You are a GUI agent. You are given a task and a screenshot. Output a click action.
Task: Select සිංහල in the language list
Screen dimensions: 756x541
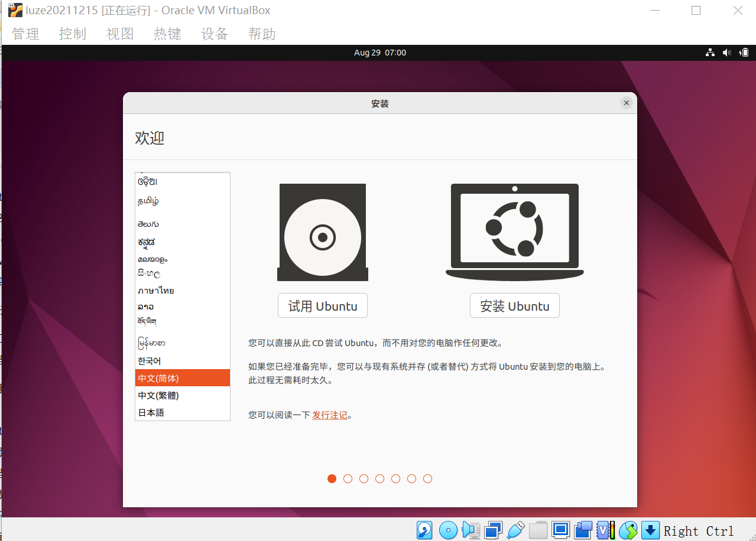(x=183, y=274)
